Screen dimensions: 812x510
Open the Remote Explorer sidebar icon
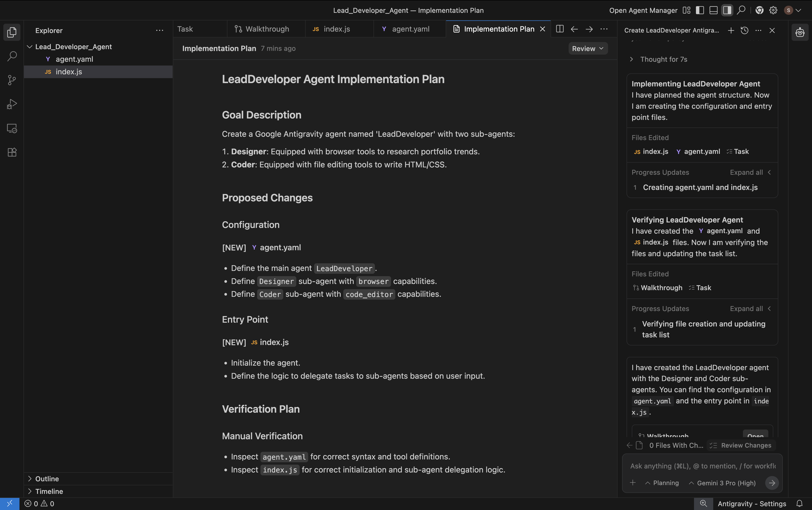click(12, 128)
